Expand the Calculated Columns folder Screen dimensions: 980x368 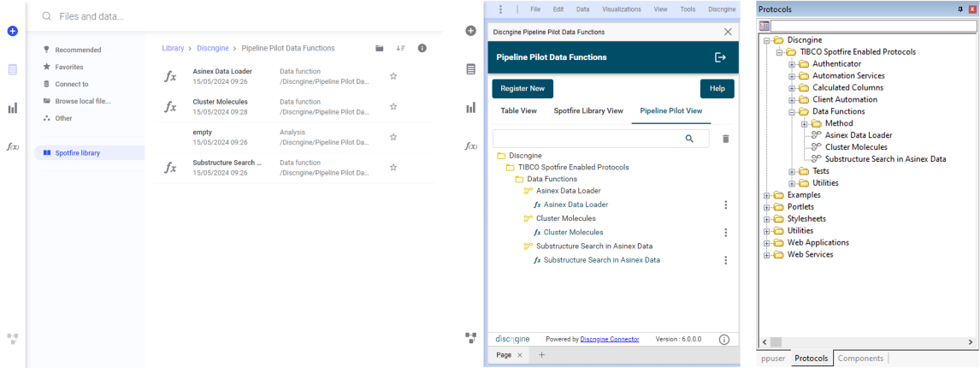(x=792, y=87)
